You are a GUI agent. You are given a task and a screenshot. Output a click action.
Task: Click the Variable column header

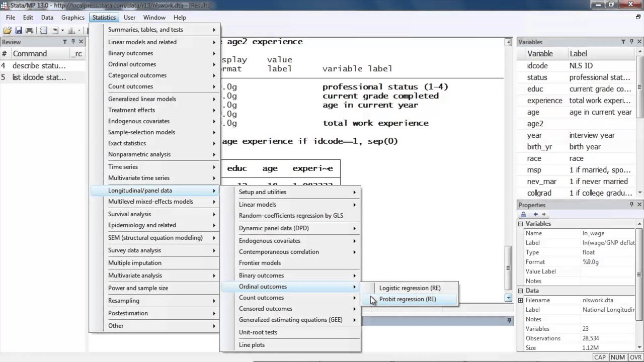point(546,54)
